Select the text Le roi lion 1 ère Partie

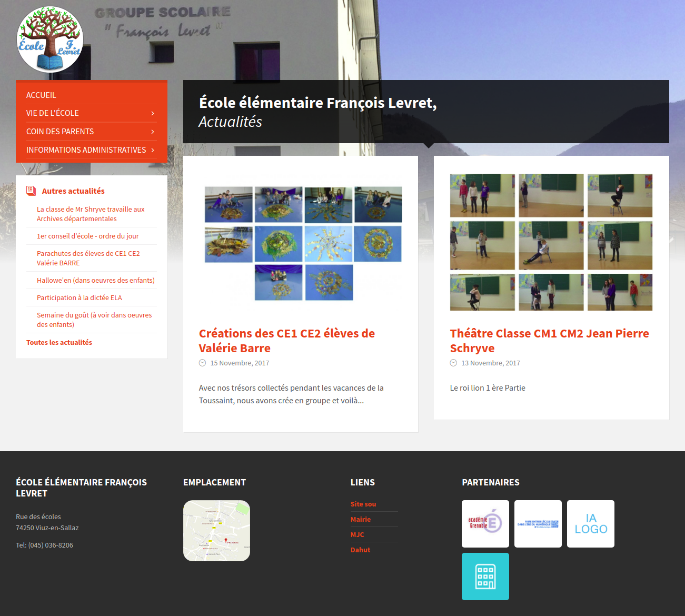pyautogui.click(x=488, y=388)
